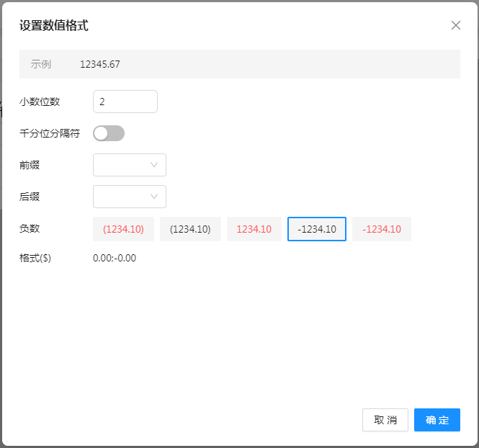Click the 负数 label

(30, 228)
